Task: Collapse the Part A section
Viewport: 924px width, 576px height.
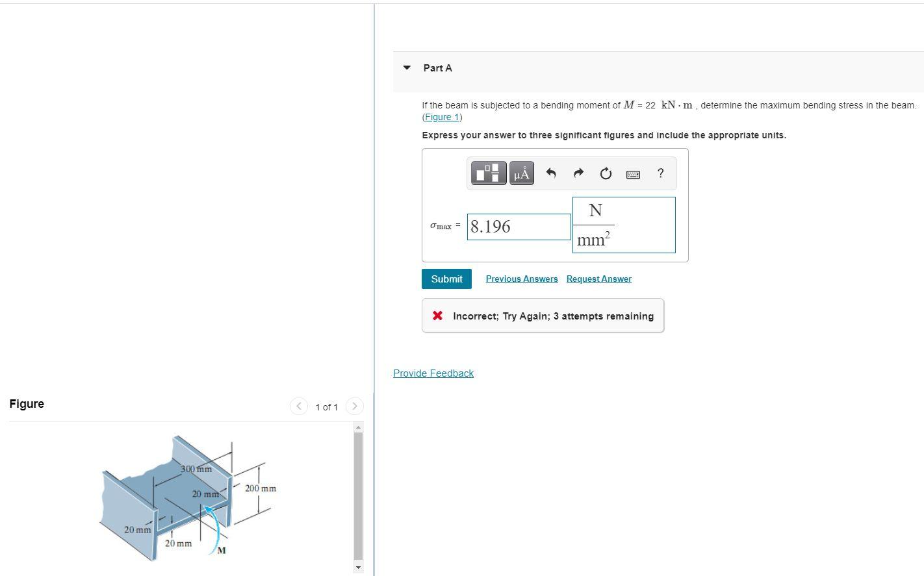Action: click(405, 68)
